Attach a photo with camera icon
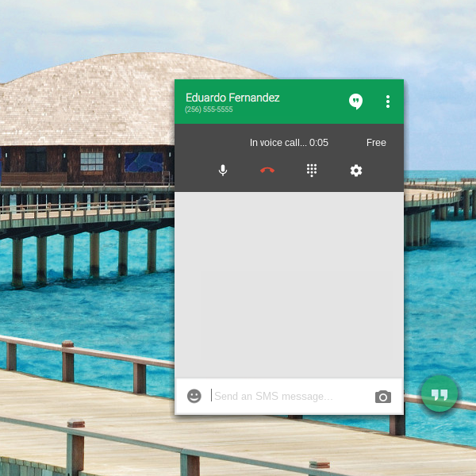 (383, 397)
